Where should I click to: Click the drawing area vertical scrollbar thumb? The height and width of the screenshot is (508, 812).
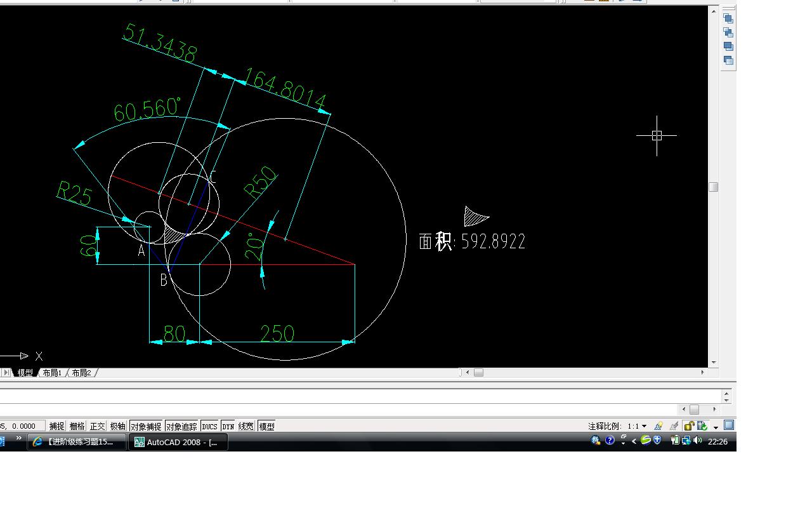point(713,187)
